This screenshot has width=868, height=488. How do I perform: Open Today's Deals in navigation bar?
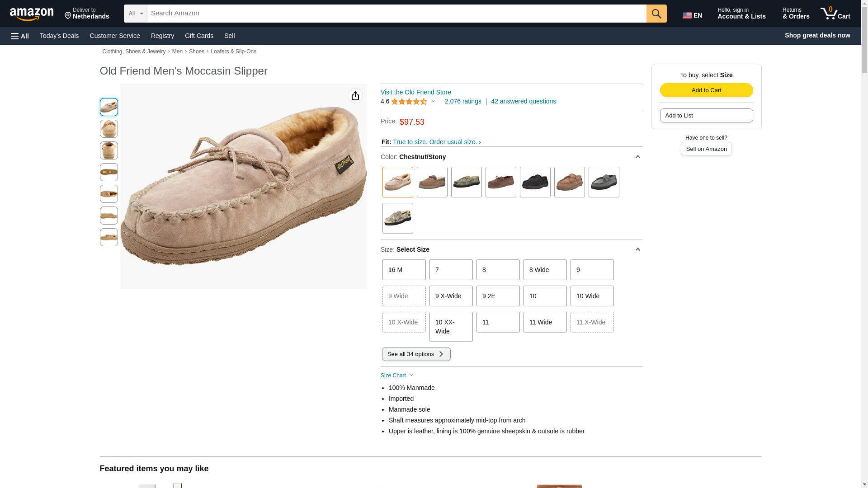59,36
